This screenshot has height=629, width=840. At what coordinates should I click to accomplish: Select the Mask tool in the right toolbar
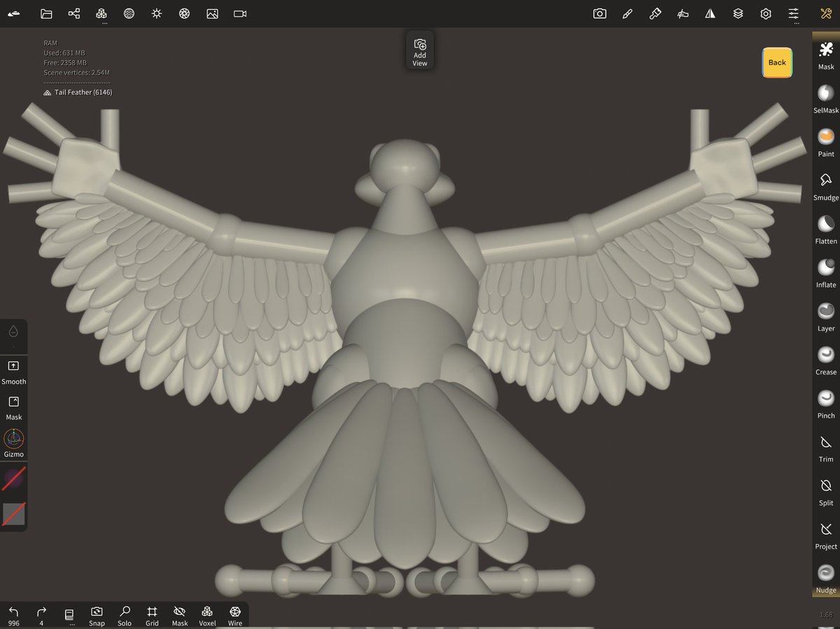coord(826,55)
